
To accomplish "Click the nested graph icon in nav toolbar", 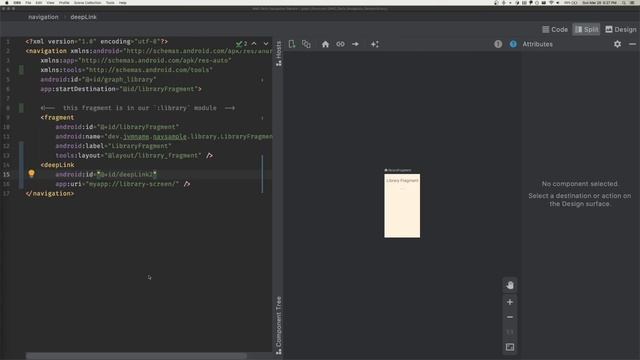I will pos(306,44).
